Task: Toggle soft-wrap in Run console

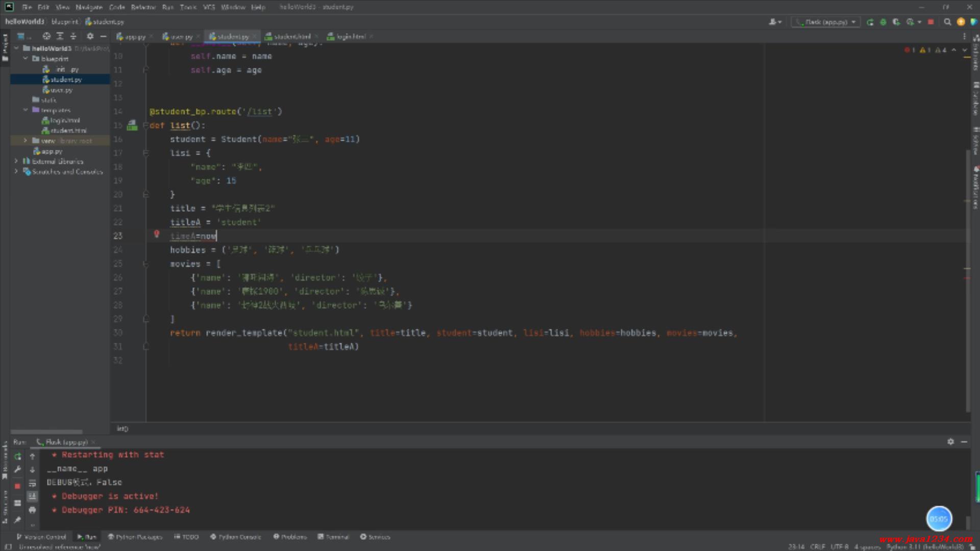Action: point(32,483)
